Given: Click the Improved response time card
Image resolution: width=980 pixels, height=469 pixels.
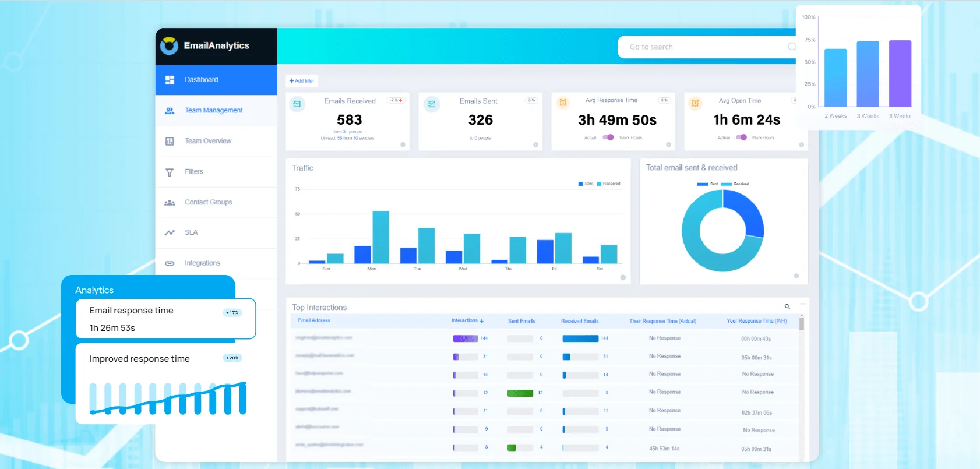Looking at the screenshot, I should pos(165,383).
